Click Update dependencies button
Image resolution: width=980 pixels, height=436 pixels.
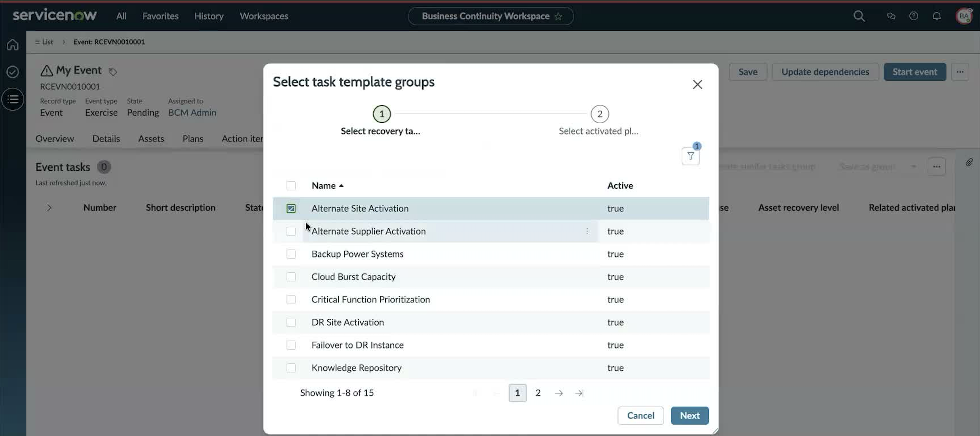pyautogui.click(x=825, y=72)
